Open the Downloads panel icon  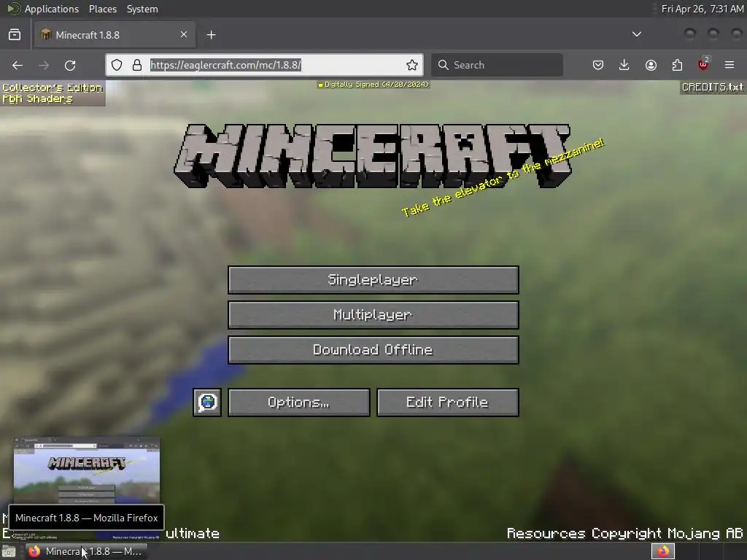[624, 65]
